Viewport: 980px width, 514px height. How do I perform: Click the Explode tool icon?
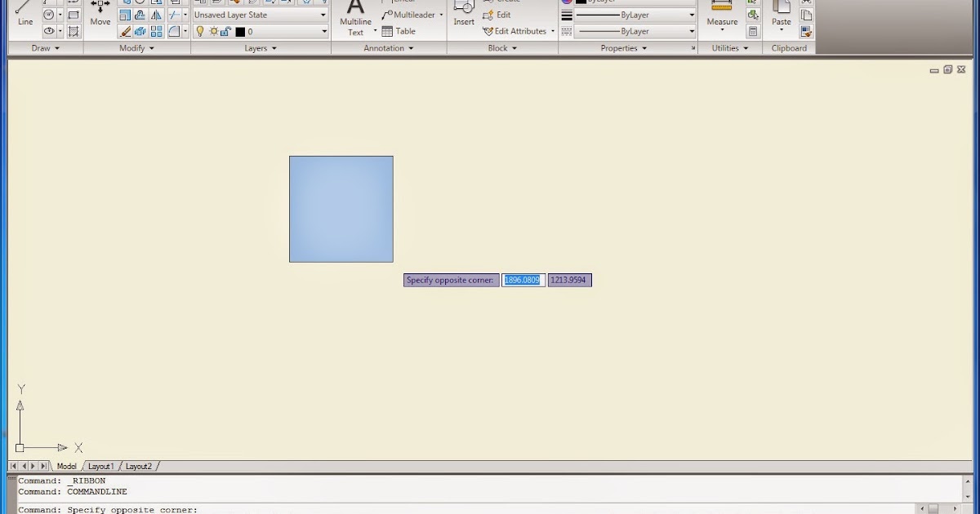140,31
